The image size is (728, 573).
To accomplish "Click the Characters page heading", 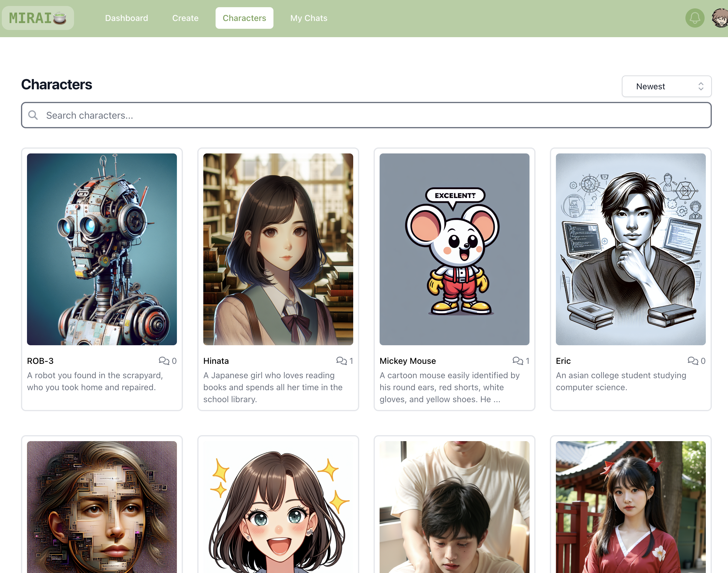I will 56,85.
